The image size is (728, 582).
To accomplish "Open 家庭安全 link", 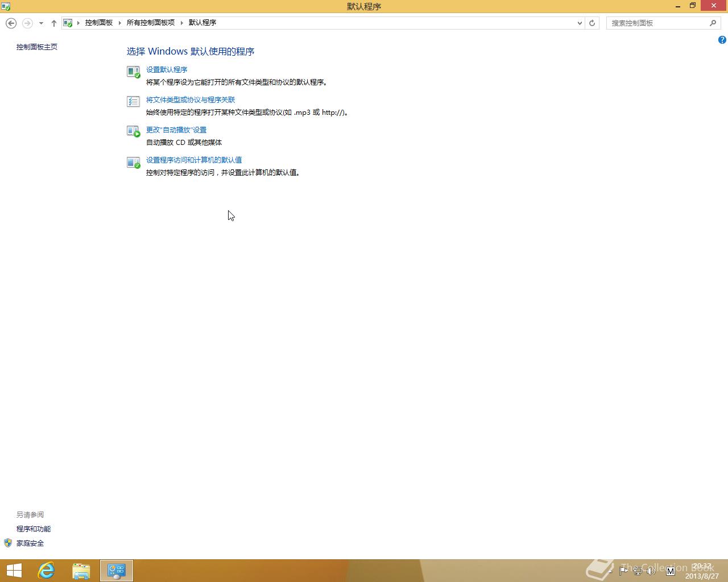I will click(x=30, y=543).
